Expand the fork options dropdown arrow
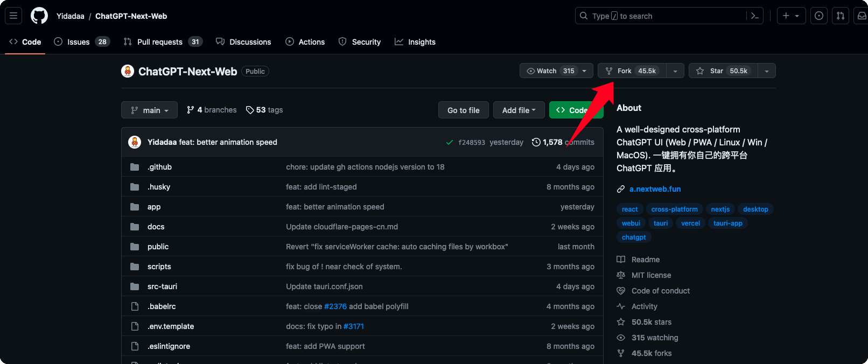This screenshot has height=364, width=868. coord(675,71)
